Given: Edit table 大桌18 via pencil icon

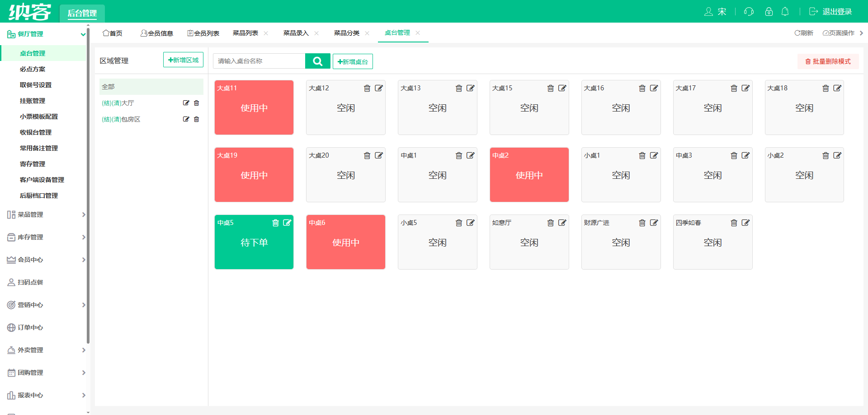Looking at the screenshot, I should (x=838, y=88).
